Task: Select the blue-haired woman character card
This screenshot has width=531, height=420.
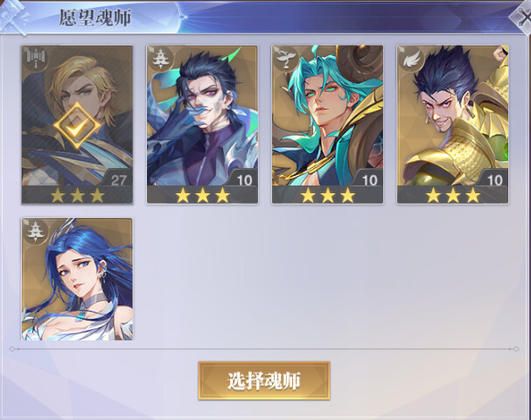Action: pyautogui.click(x=77, y=279)
